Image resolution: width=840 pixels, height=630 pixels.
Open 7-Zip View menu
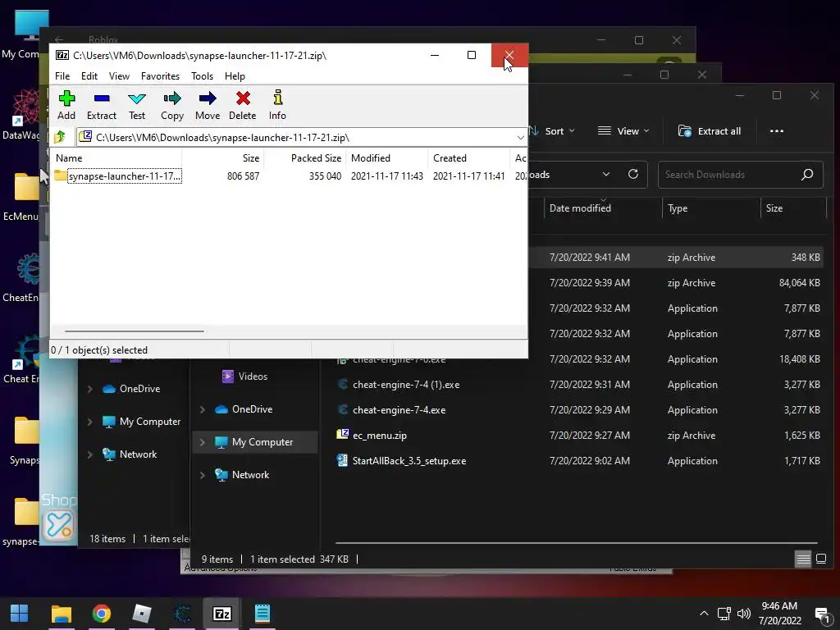click(119, 76)
